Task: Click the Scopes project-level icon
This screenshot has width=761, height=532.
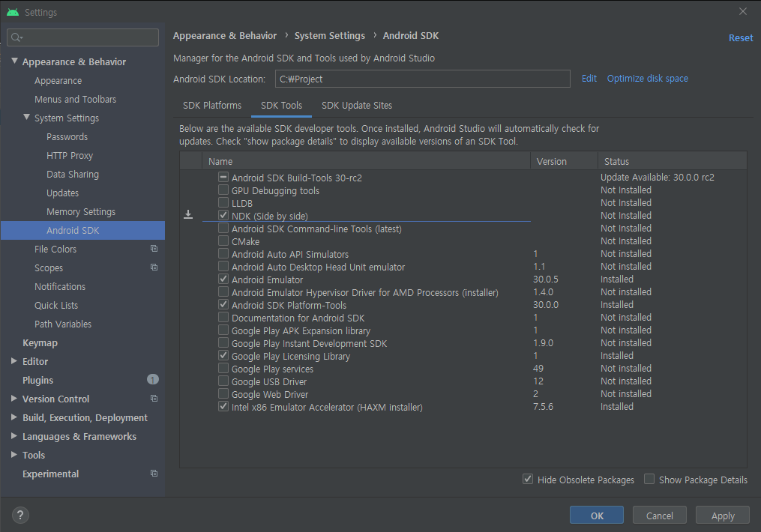Action: [154, 267]
